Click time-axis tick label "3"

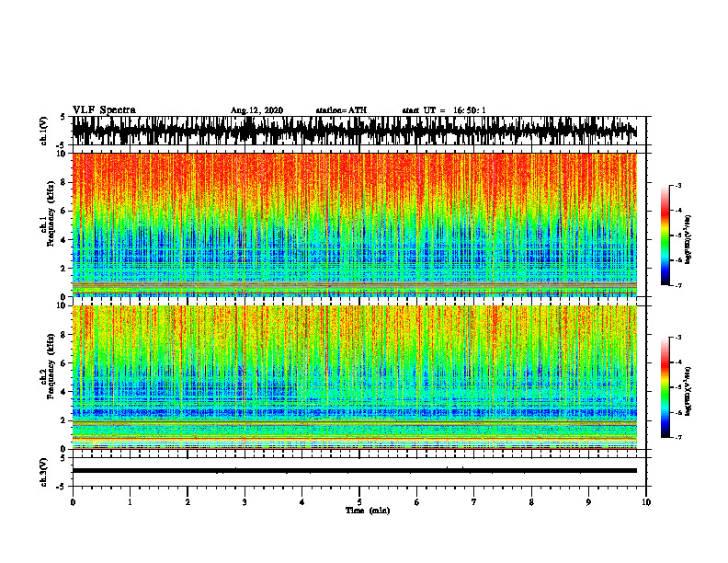point(245,502)
